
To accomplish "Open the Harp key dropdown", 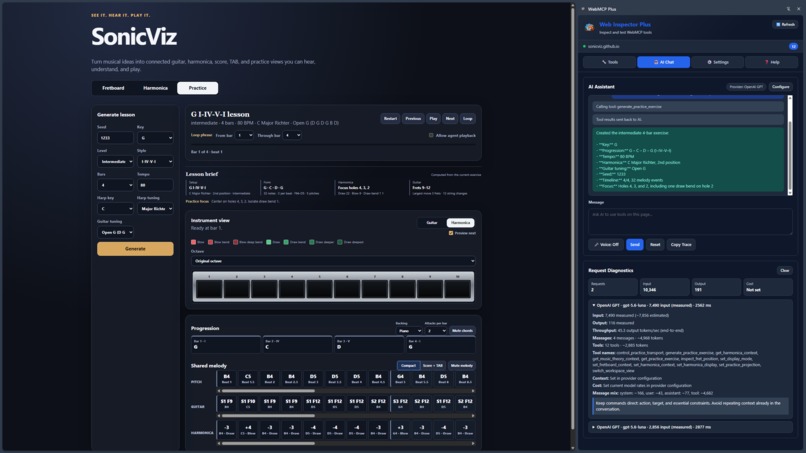I will click(x=115, y=209).
